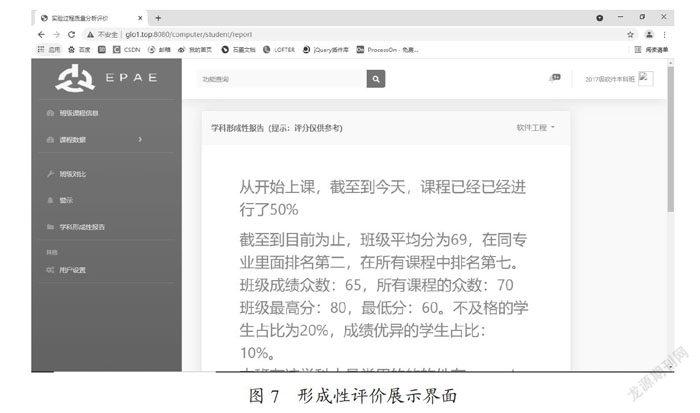The width and height of the screenshot is (700, 413).
Task: Open the Baidu bookmark
Action: [x=79, y=50]
